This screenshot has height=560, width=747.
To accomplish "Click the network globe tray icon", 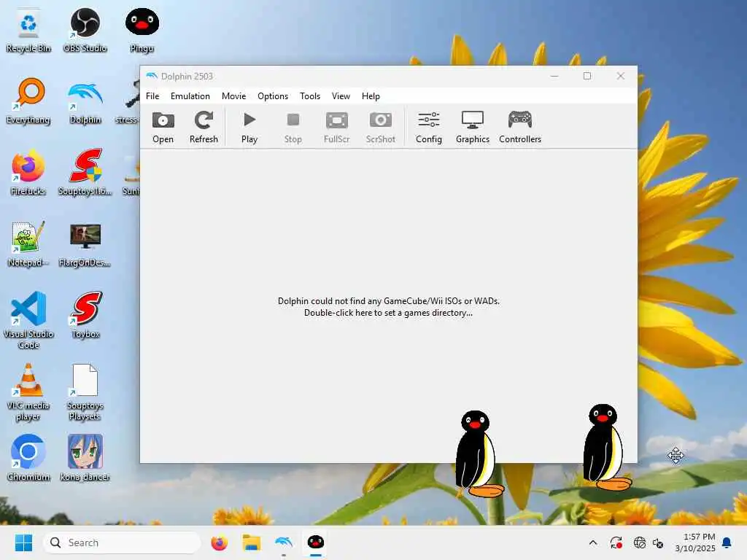I will click(639, 542).
